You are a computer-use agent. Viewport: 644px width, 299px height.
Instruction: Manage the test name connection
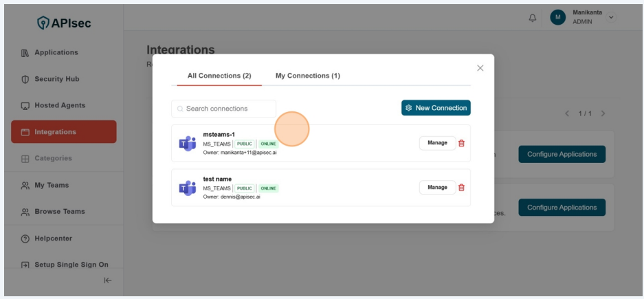[x=437, y=187]
